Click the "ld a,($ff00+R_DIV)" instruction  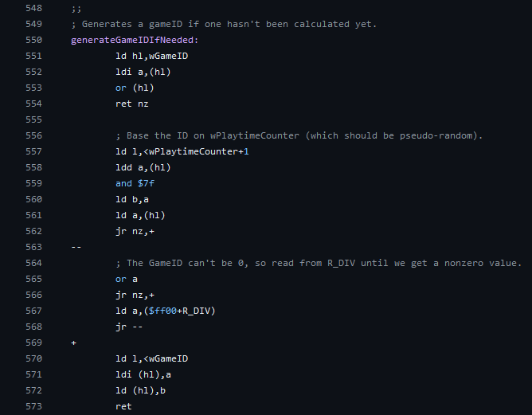pos(165,311)
